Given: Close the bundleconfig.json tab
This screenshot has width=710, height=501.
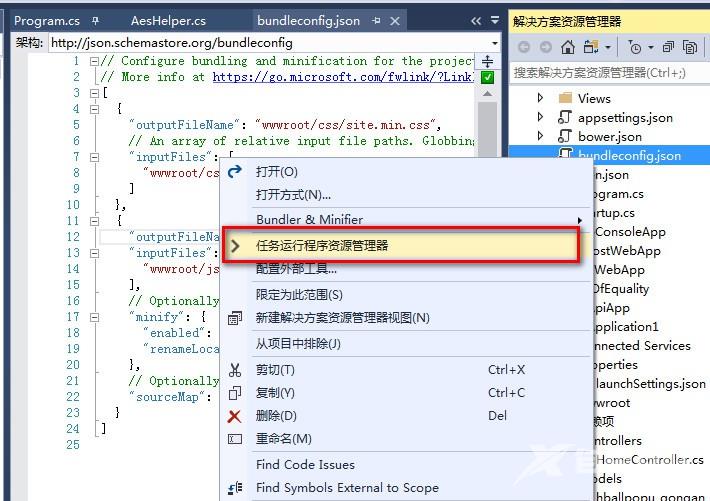Looking at the screenshot, I should click(395, 21).
